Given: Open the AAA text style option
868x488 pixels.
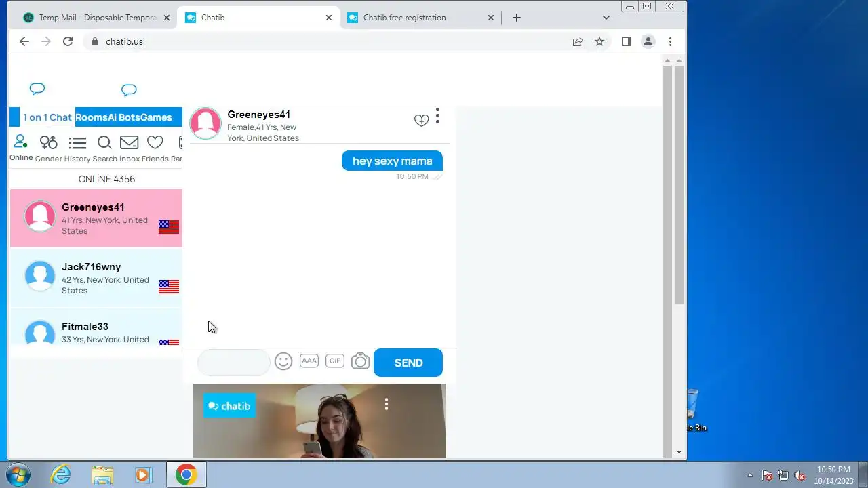Looking at the screenshot, I should [x=309, y=361].
